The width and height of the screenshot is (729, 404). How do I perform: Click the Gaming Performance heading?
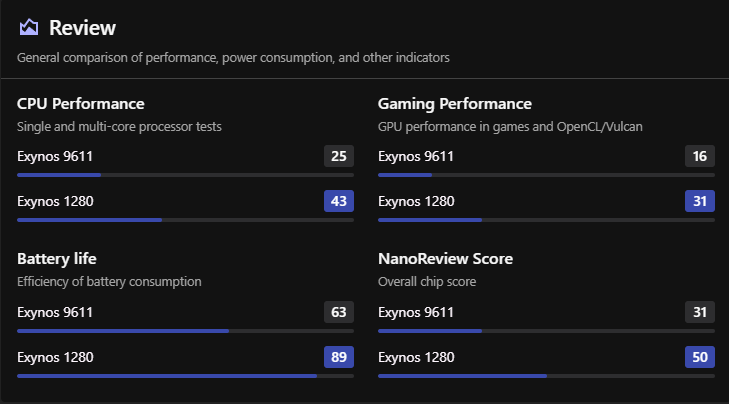(x=454, y=104)
